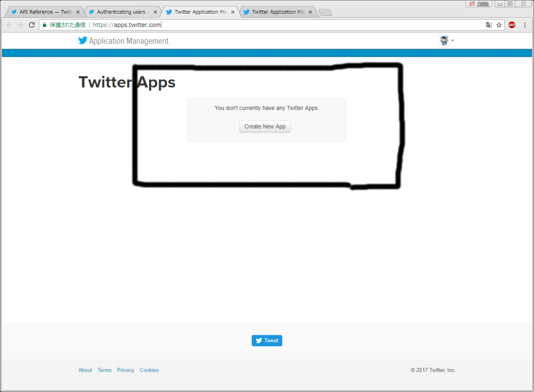
Task: Open the Terms footer link
Action: pyautogui.click(x=104, y=370)
